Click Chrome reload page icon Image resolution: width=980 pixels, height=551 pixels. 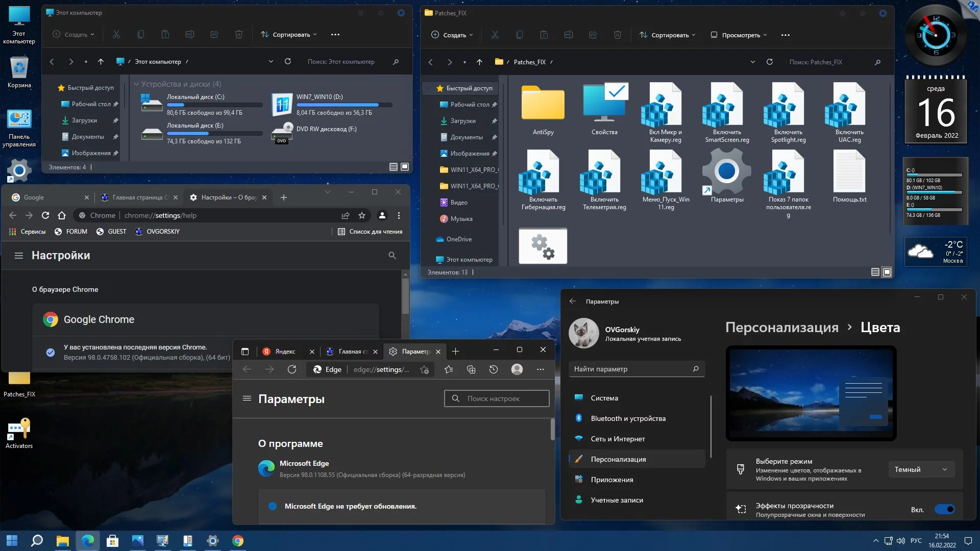(45, 215)
